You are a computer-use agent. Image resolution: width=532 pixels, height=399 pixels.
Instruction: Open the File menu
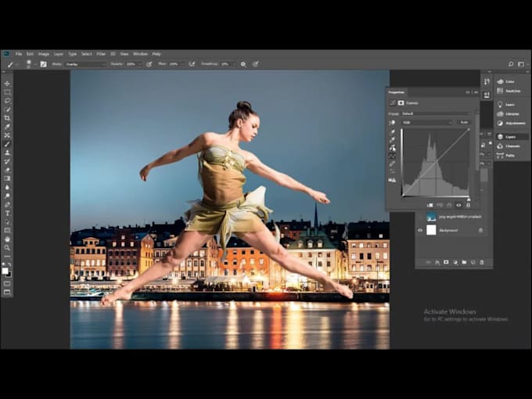19,54
